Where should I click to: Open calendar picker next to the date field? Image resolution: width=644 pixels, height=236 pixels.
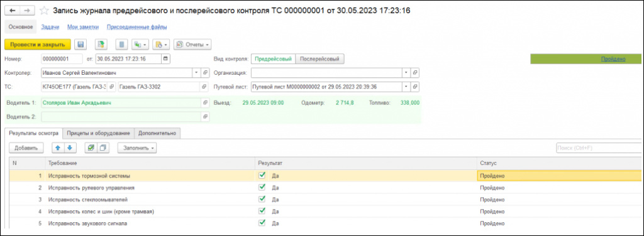(x=165, y=58)
